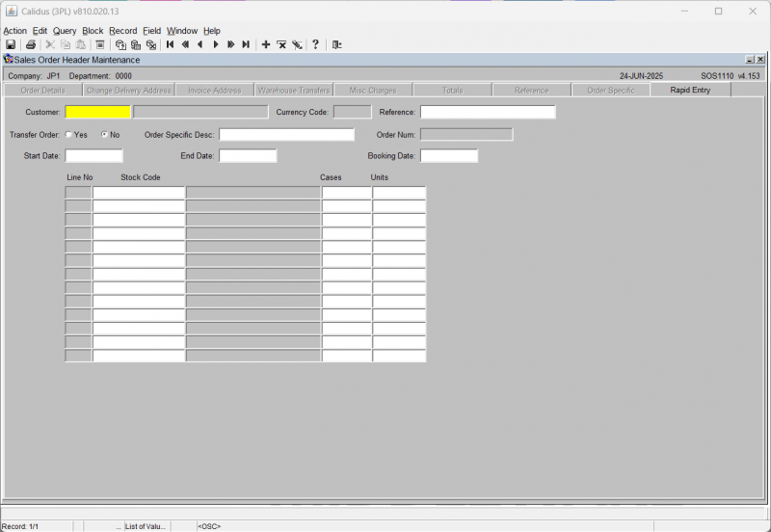Image resolution: width=771 pixels, height=532 pixels.
Task: Go to previous record arrow icon
Action: point(200,44)
